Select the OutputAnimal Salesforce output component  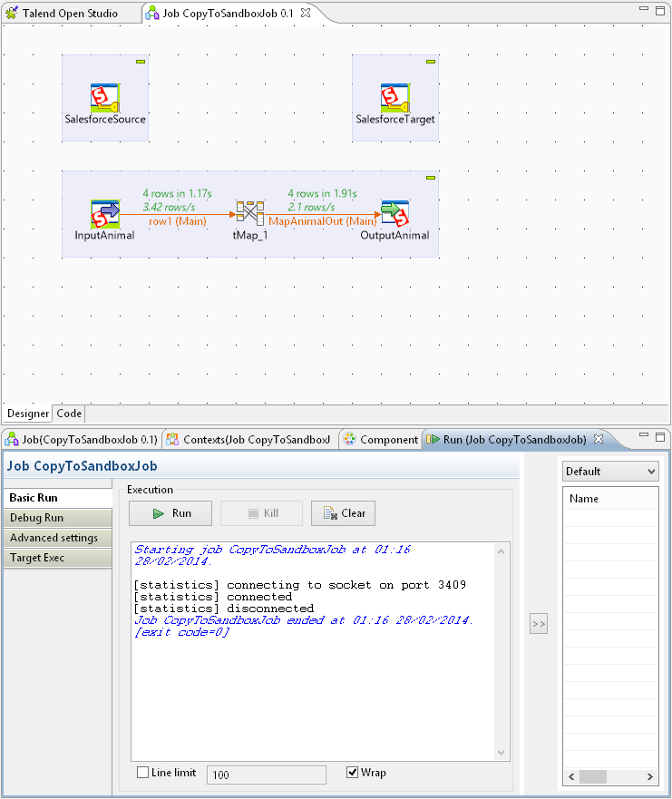[x=395, y=214]
